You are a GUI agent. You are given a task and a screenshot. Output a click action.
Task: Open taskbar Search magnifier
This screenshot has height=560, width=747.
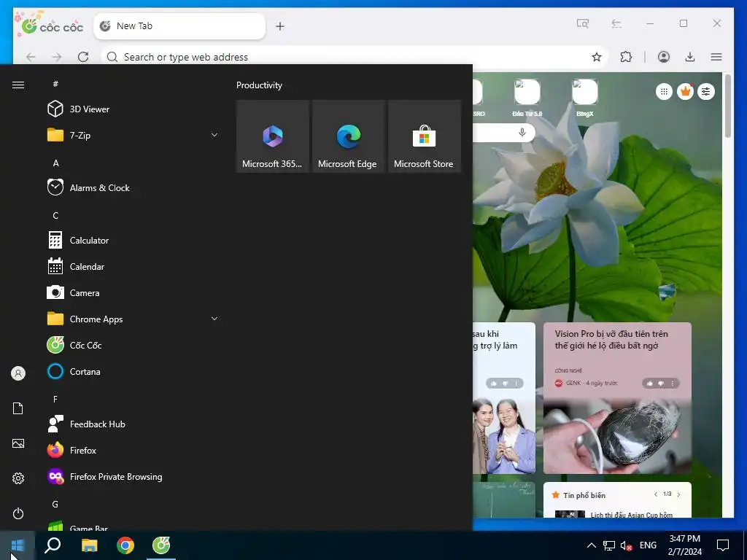[53, 545]
